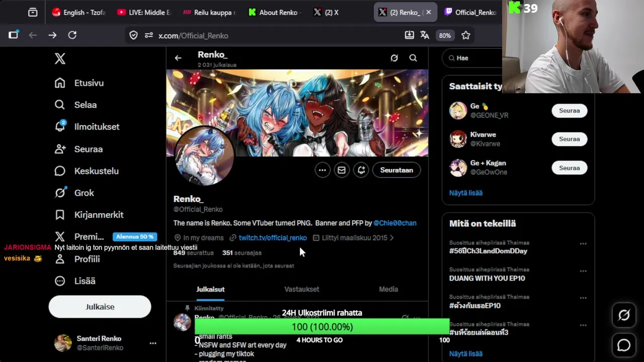Open Keskustelu messages
Screen dimensions: 644x362
click(87, 171)
